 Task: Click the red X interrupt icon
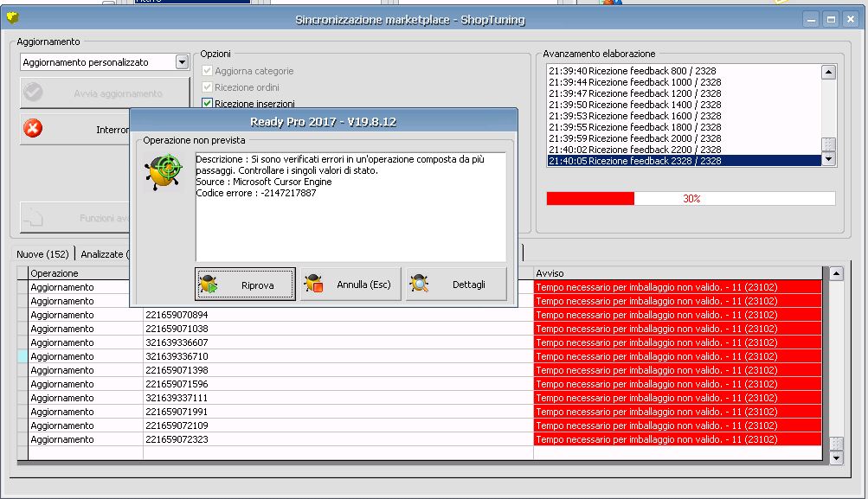click(33, 128)
